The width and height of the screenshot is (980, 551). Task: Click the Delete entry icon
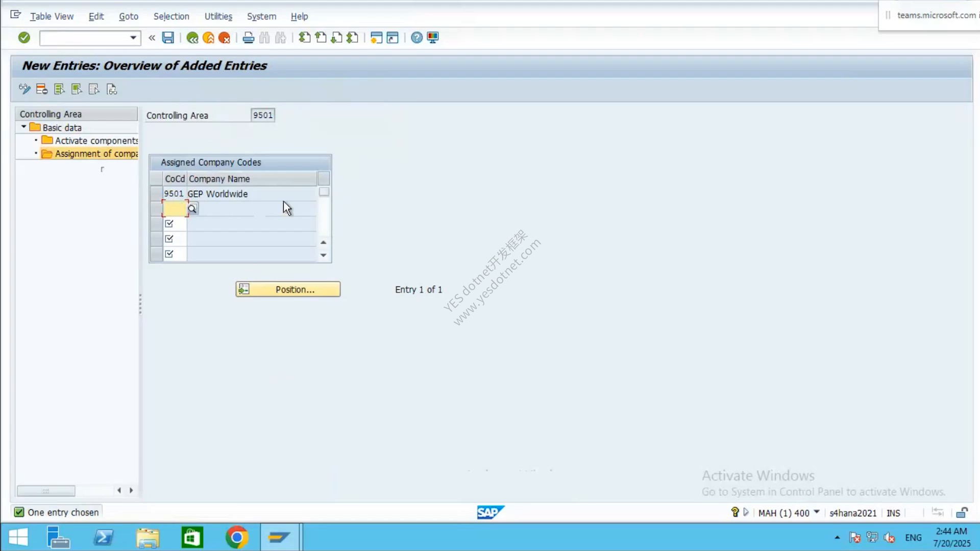point(42,89)
